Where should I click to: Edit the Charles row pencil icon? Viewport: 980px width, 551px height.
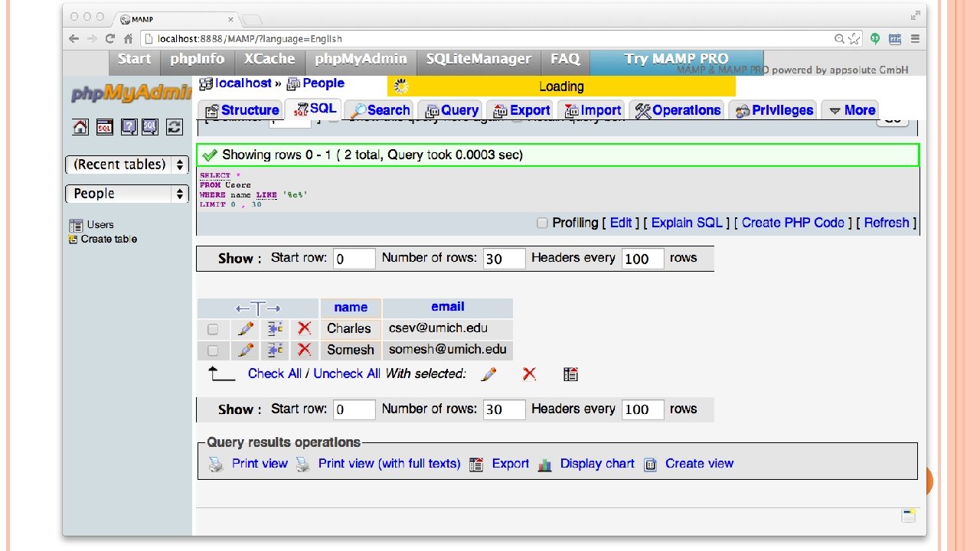pyautogui.click(x=246, y=328)
